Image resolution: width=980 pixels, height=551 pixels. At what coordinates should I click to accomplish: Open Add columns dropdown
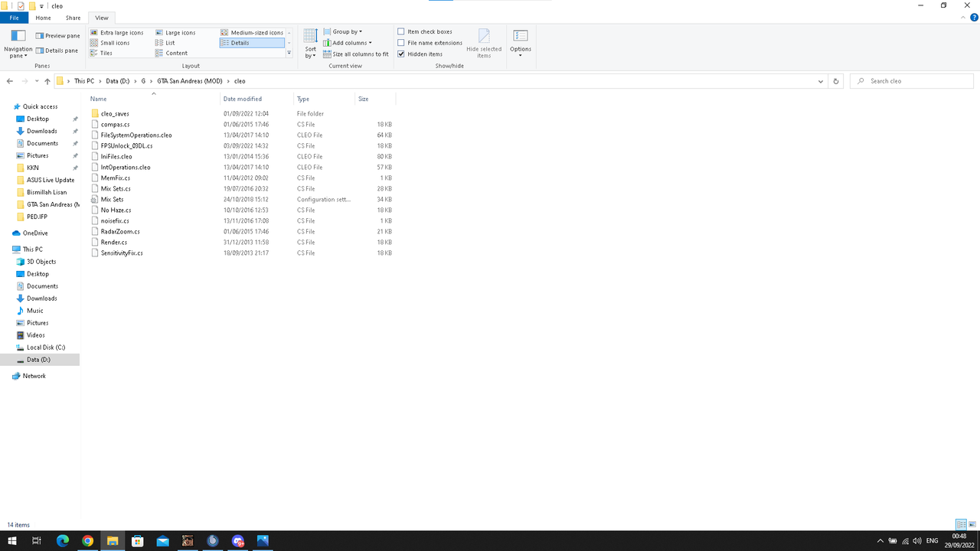(x=348, y=43)
